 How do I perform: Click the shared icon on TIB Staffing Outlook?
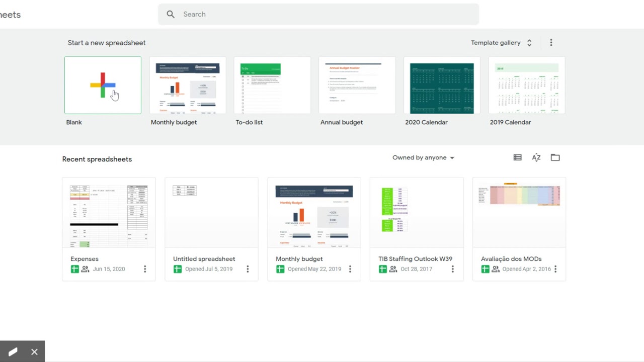click(393, 269)
